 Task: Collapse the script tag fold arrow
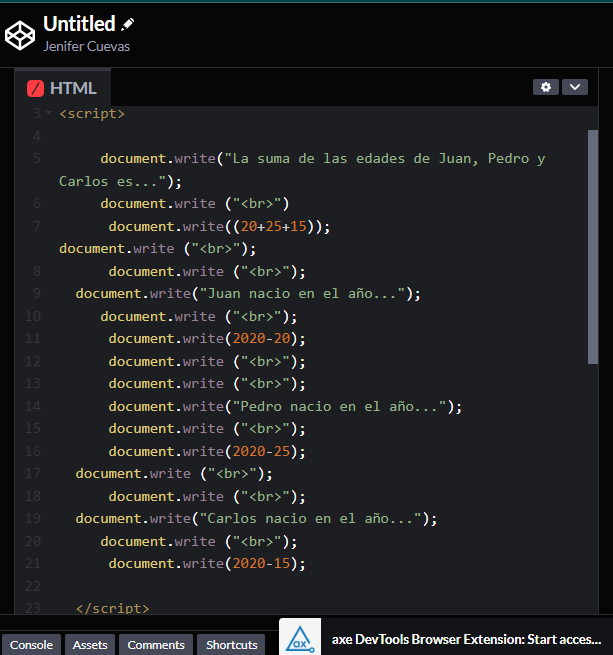[x=48, y=113]
